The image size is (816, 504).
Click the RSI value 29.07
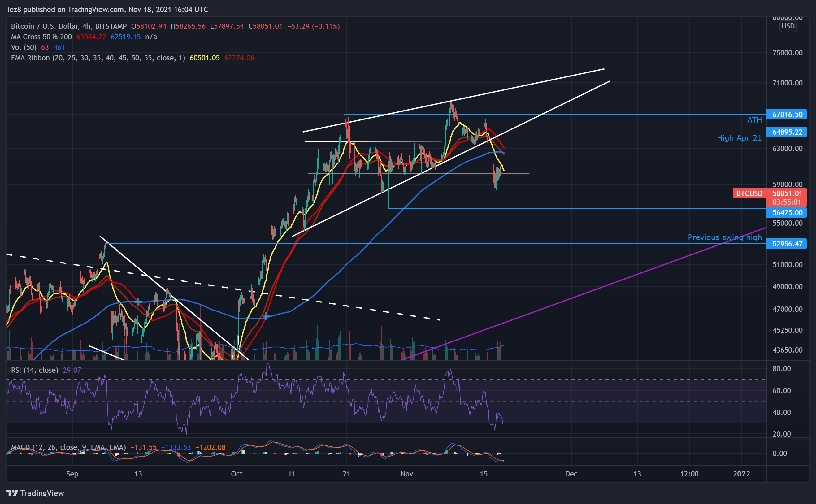click(72, 370)
